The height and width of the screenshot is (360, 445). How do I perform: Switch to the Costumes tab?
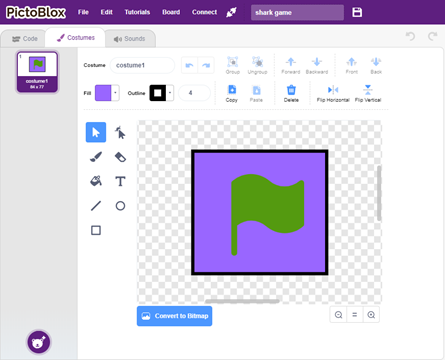click(76, 38)
